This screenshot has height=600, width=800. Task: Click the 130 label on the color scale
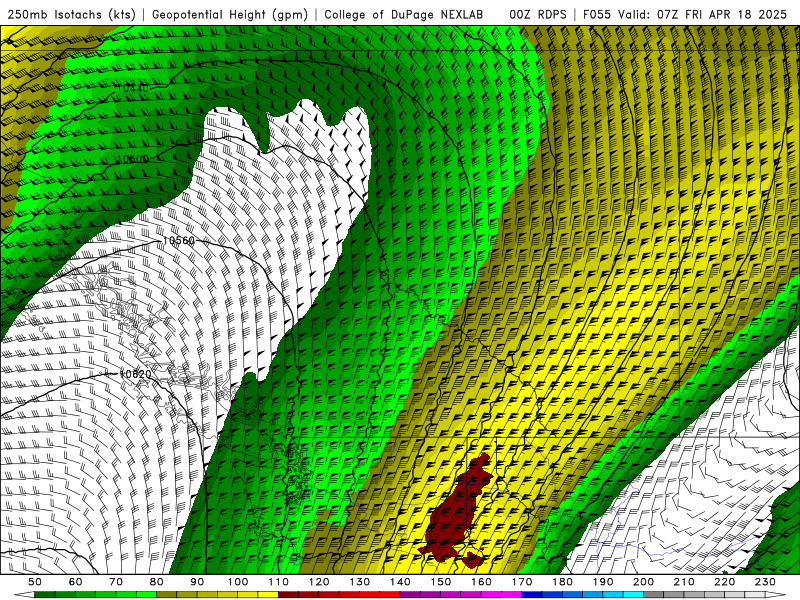360,582
